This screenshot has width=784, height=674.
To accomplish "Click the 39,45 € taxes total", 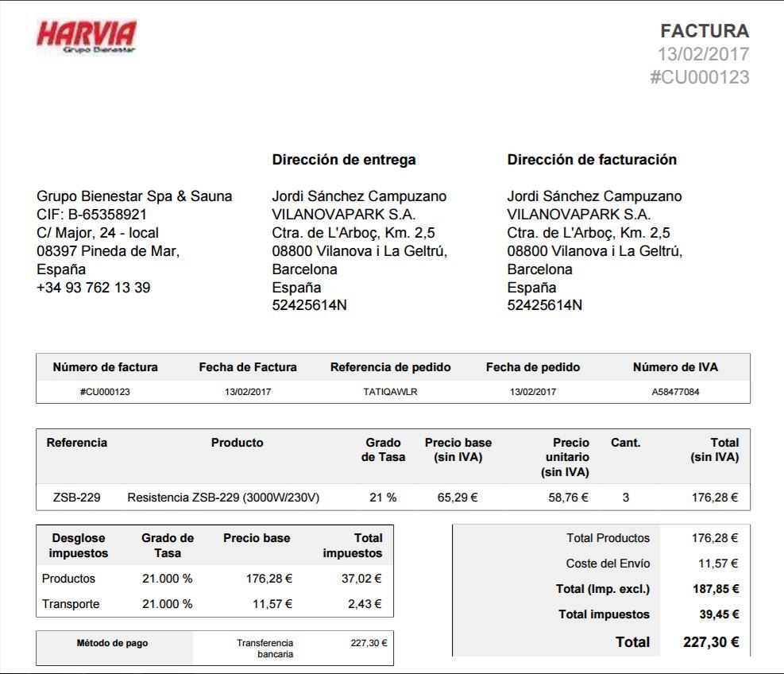I will point(719,614).
